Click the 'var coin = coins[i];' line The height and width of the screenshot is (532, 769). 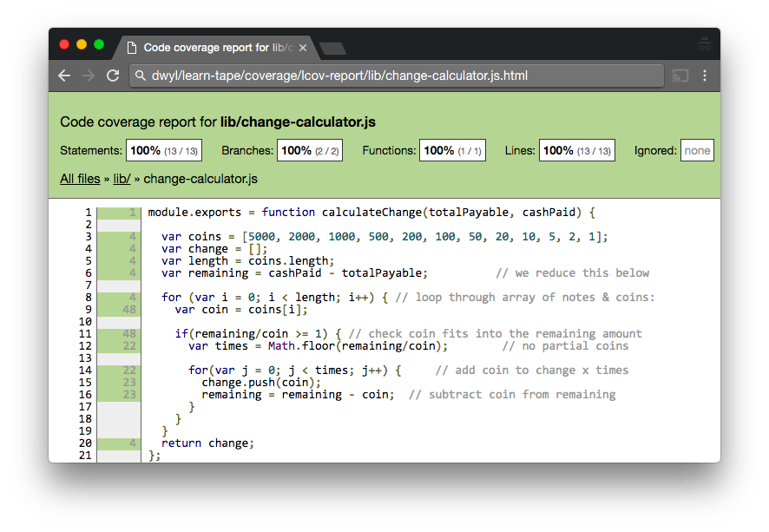pos(241,310)
